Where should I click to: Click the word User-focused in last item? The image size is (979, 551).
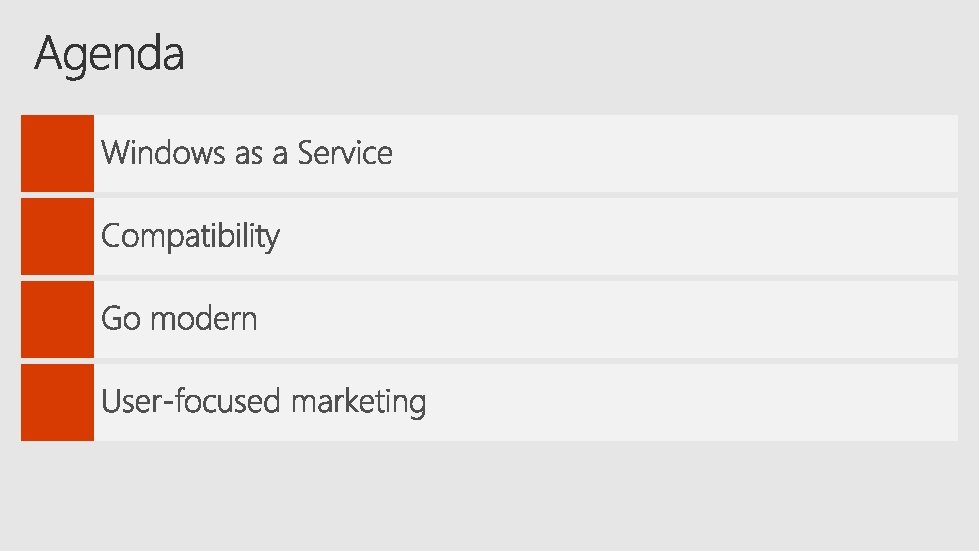click(191, 402)
